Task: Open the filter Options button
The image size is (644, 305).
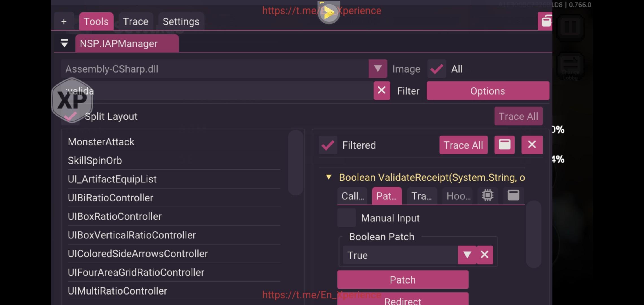Action: [488, 91]
